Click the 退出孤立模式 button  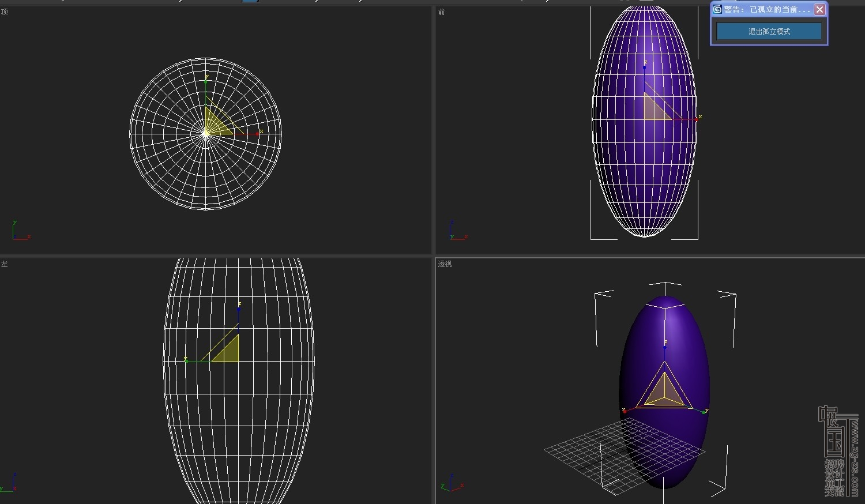769,31
